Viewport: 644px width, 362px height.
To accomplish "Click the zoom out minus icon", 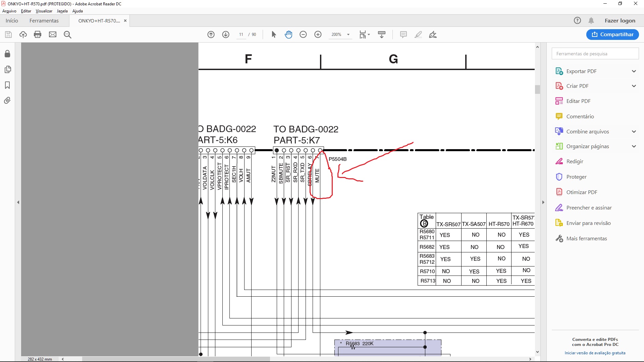I will click(303, 35).
